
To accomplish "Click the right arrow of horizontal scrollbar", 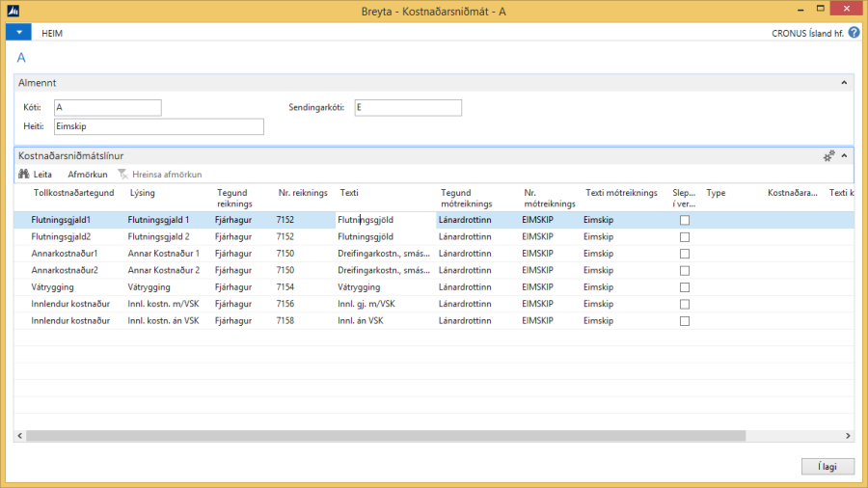I will click(x=848, y=436).
